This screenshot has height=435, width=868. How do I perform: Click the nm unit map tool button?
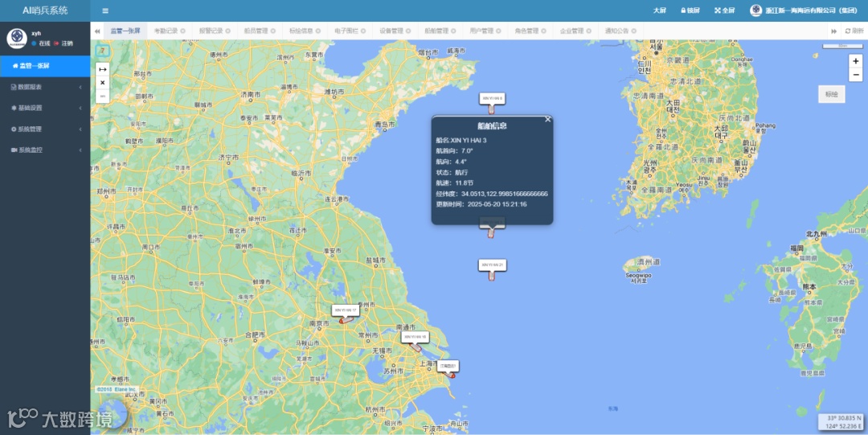point(102,96)
